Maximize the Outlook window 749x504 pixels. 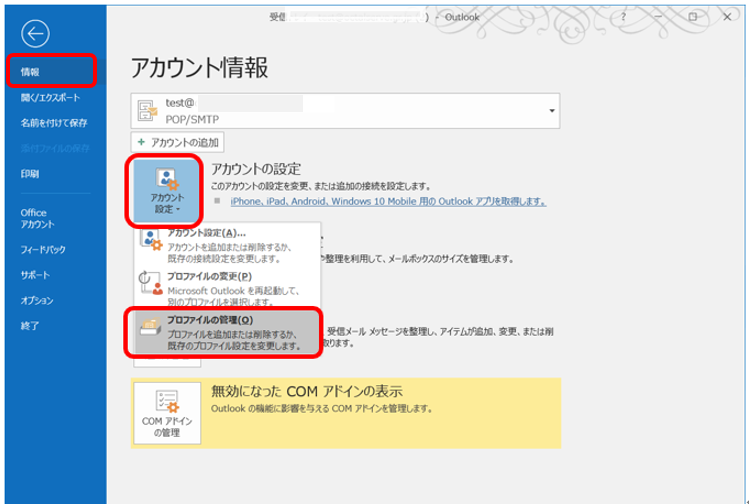[693, 17]
